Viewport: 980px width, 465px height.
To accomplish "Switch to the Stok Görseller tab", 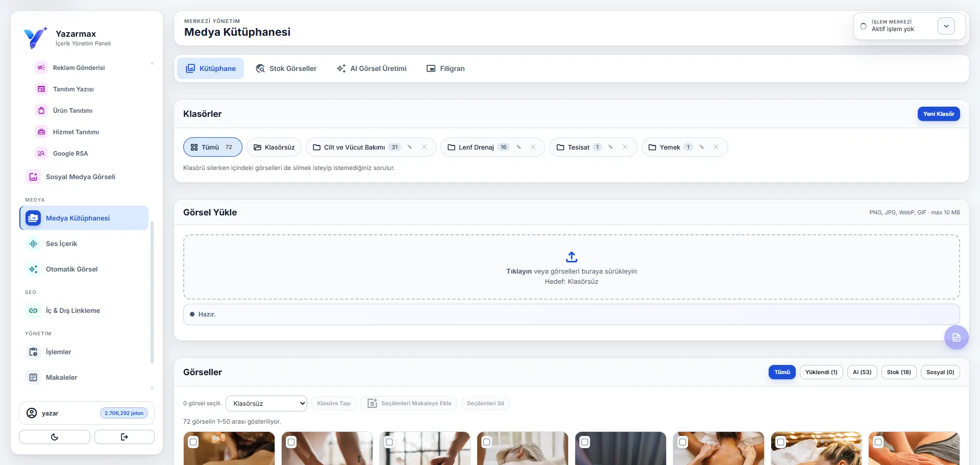I will tap(286, 68).
